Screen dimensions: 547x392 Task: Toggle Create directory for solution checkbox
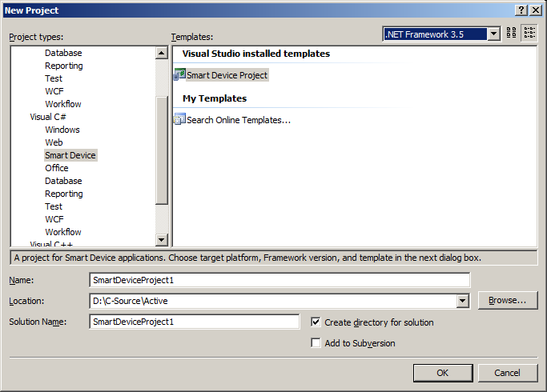coord(316,322)
